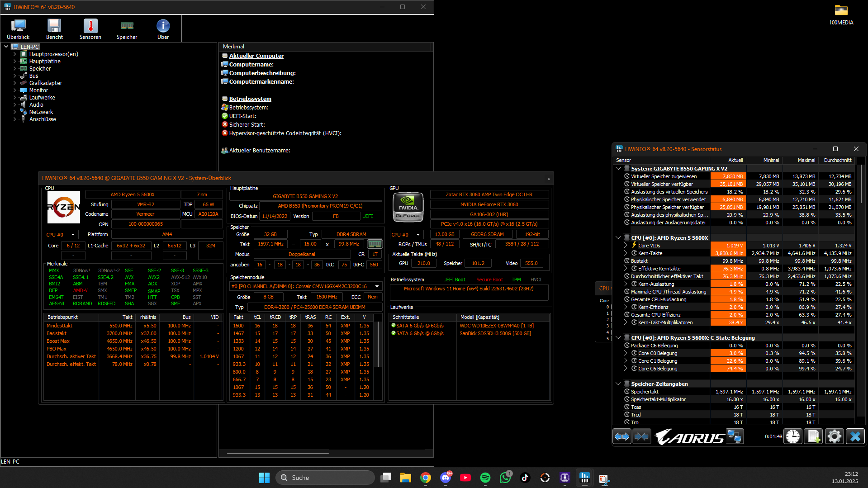Open Discord from the taskbar
The width and height of the screenshot is (868, 488).
446,478
